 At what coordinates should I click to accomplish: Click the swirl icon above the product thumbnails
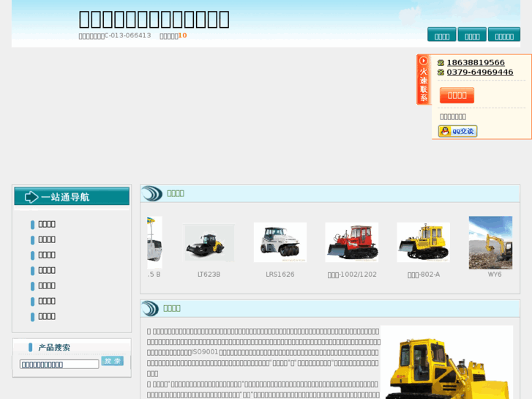tap(151, 193)
